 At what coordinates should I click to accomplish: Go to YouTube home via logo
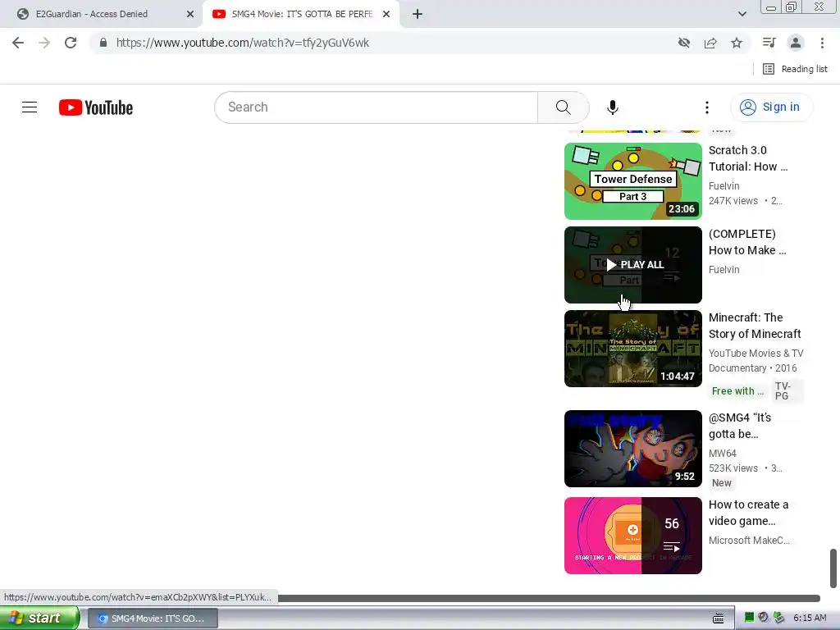(x=96, y=107)
